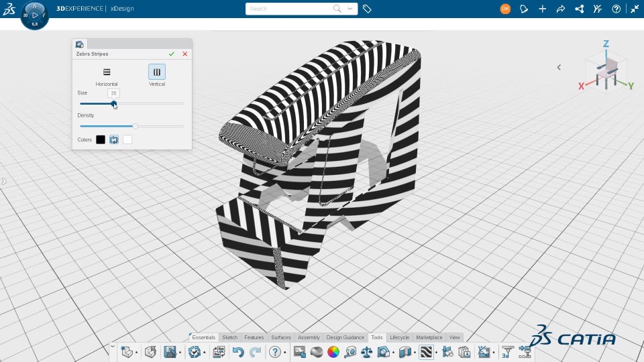Switch to the Assembly tab
The width and height of the screenshot is (644, 362).
(x=309, y=337)
